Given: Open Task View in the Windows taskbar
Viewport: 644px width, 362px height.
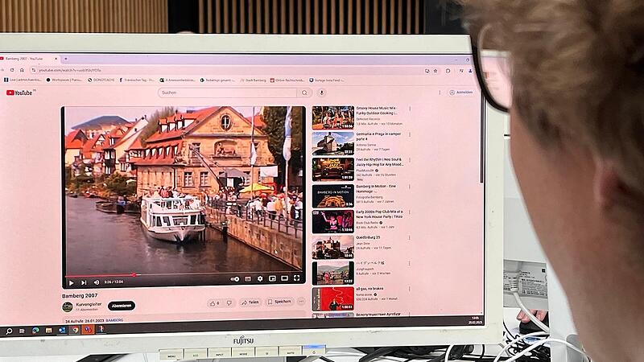Looking at the screenshot, I should pos(23,331).
